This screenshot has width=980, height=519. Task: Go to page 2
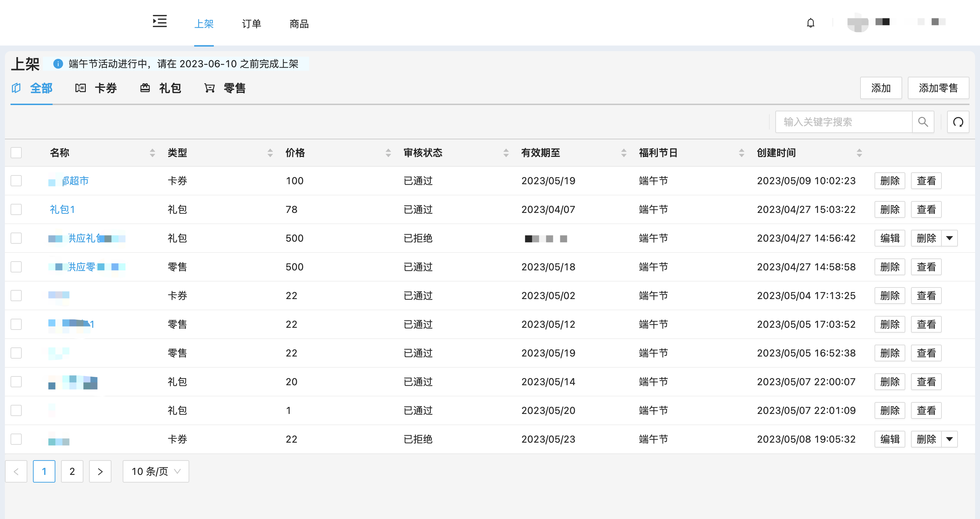(72, 471)
